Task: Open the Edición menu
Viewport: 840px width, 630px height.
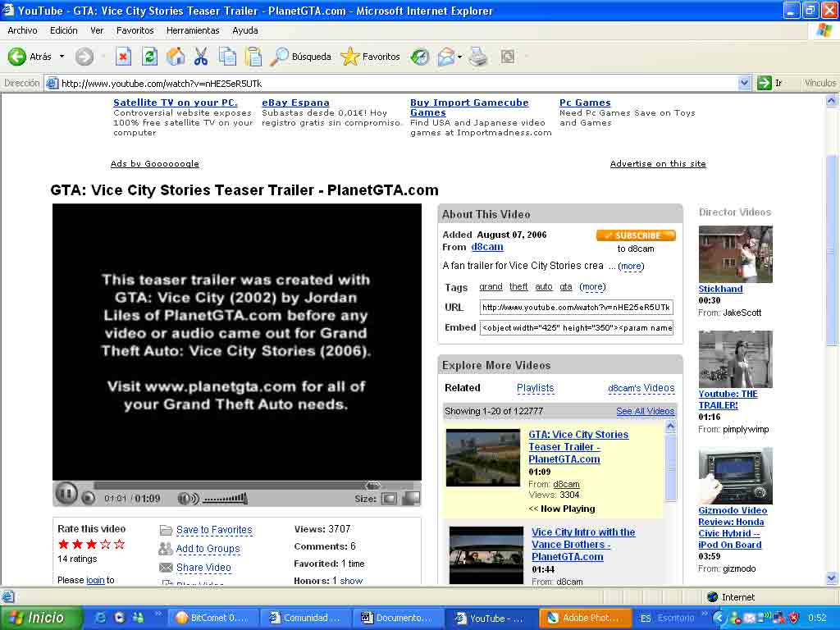Action: [64, 30]
